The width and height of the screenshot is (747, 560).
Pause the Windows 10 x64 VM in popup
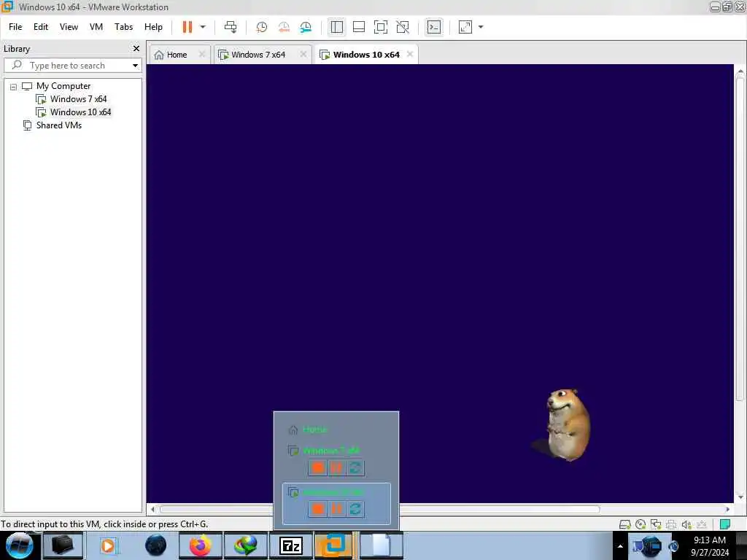point(336,509)
